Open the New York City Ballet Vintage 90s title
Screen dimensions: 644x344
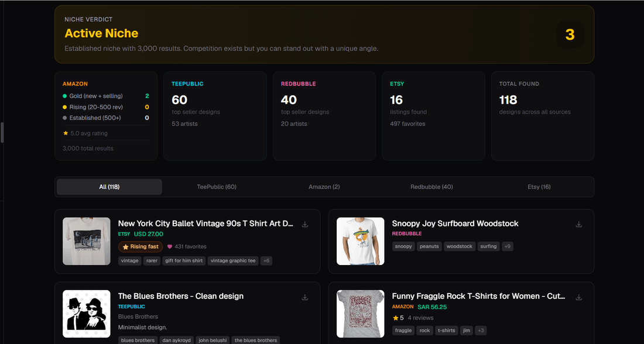tap(205, 223)
